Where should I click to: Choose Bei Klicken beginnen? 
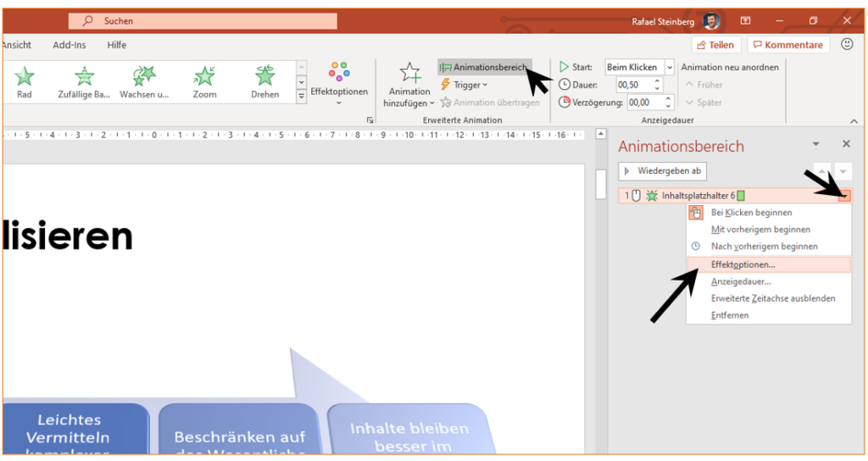pyautogui.click(x=768, y=213)
